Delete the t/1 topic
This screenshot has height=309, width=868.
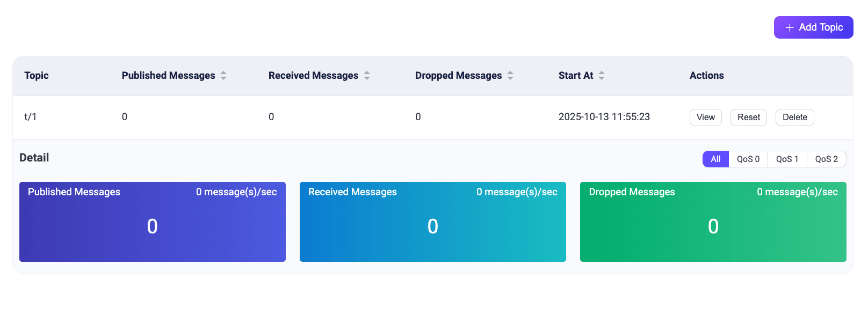(794, 117)
